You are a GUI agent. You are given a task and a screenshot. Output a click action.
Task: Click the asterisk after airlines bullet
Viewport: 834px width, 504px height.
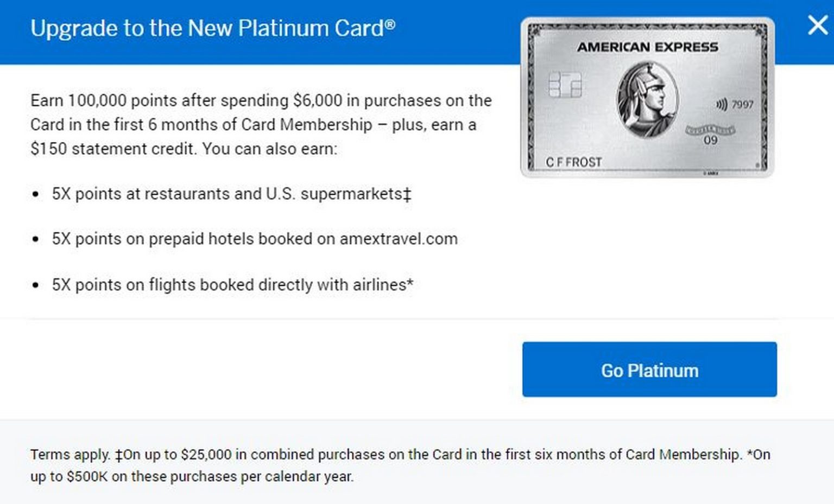tap(410, 283)
